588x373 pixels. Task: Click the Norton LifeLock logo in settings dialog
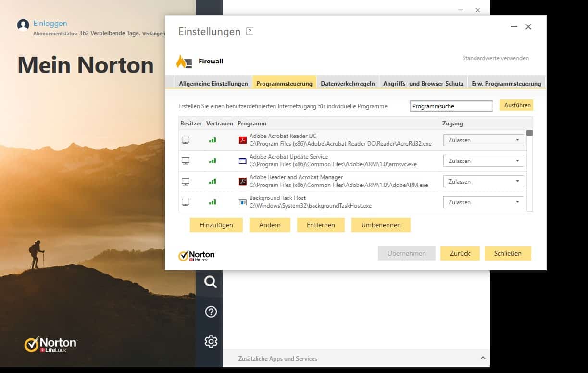click(x=197, y=256)
